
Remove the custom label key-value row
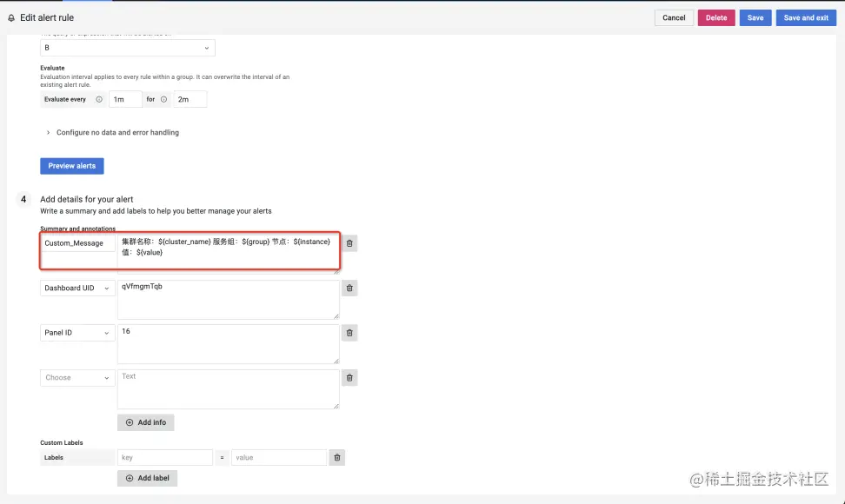pos(336,458)
